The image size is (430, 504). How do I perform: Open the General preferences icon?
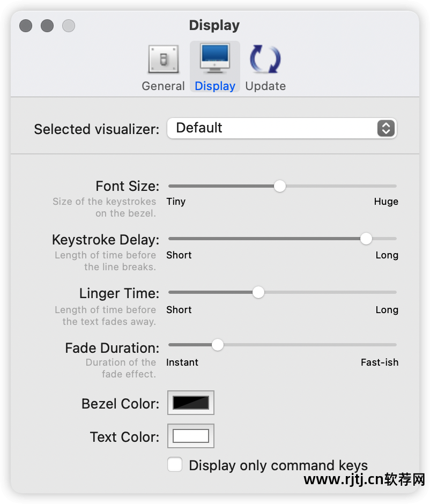[163, 60]
